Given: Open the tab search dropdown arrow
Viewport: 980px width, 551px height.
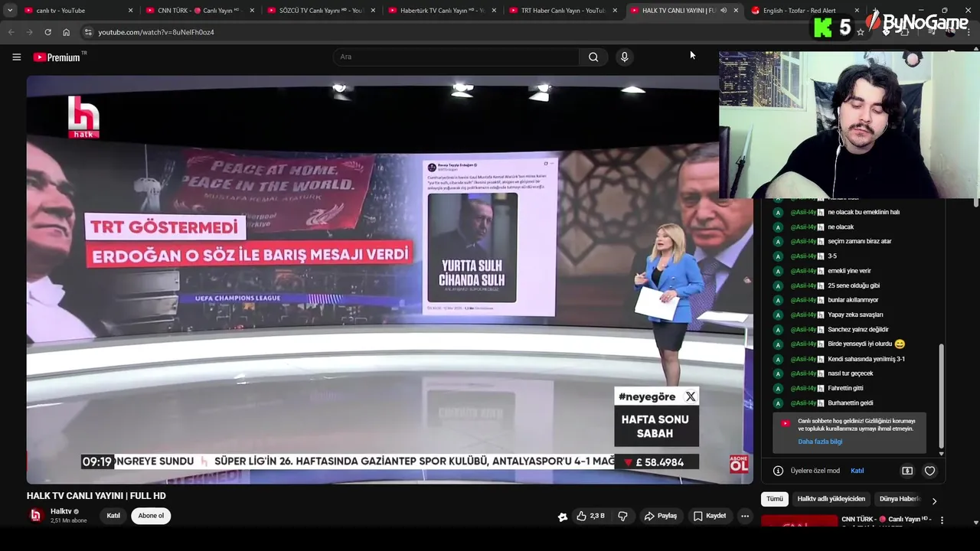Looking at the screenshot, I should click(x=10, y=11).
